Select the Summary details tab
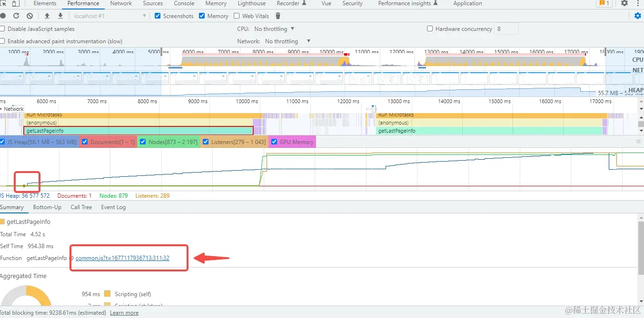Viewport: 644px width, 318px height. click(12, 207)
